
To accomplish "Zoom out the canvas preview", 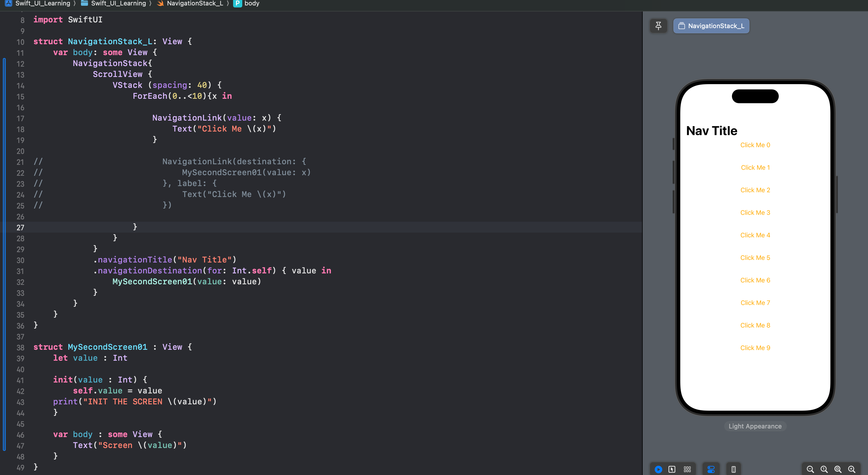I will click(x=810, y=469).
